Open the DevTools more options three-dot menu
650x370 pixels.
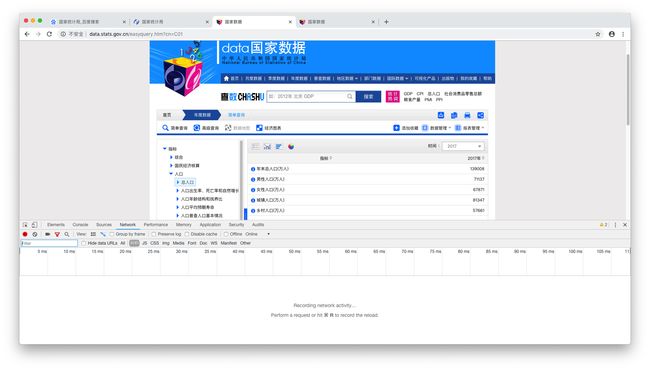point(615,225)
